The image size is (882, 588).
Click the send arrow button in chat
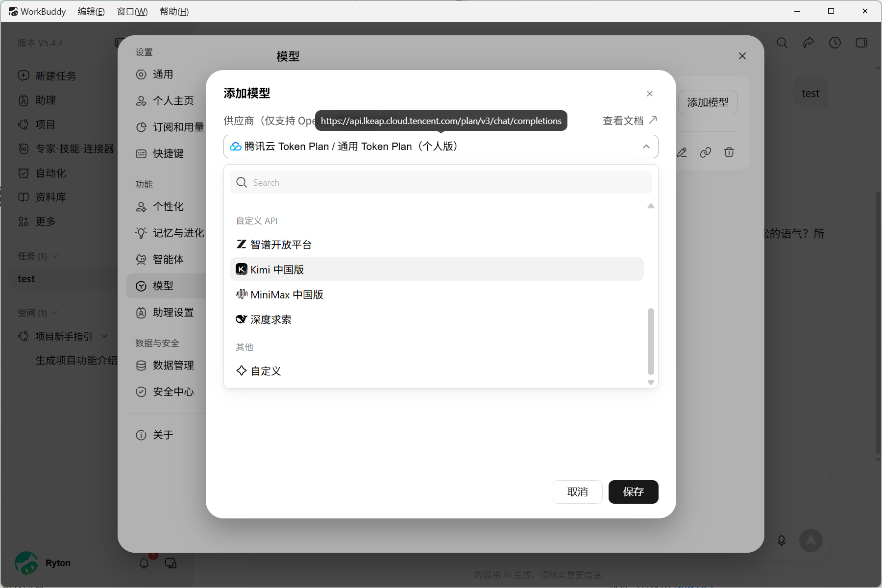coord(811,540)
